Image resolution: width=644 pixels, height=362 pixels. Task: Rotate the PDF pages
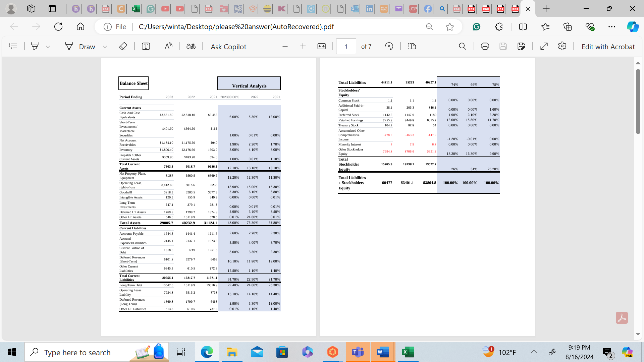[x=389, y=46]
